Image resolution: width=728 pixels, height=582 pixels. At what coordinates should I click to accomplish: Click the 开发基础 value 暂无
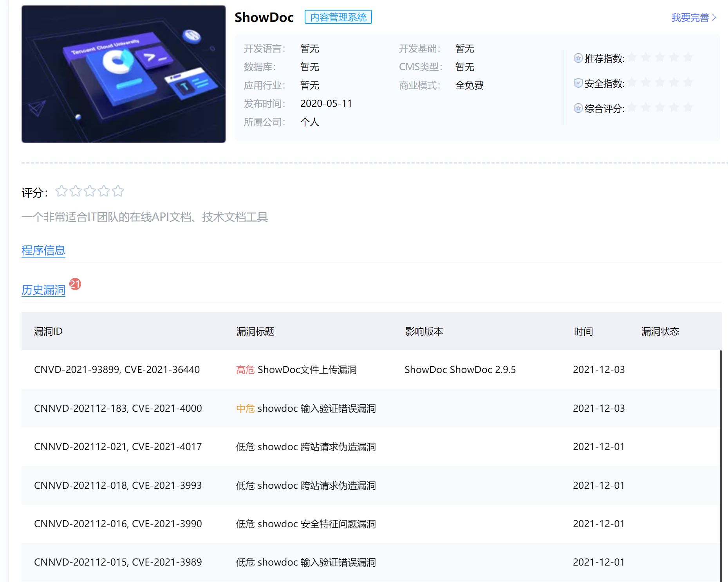(x=465, y=49)
